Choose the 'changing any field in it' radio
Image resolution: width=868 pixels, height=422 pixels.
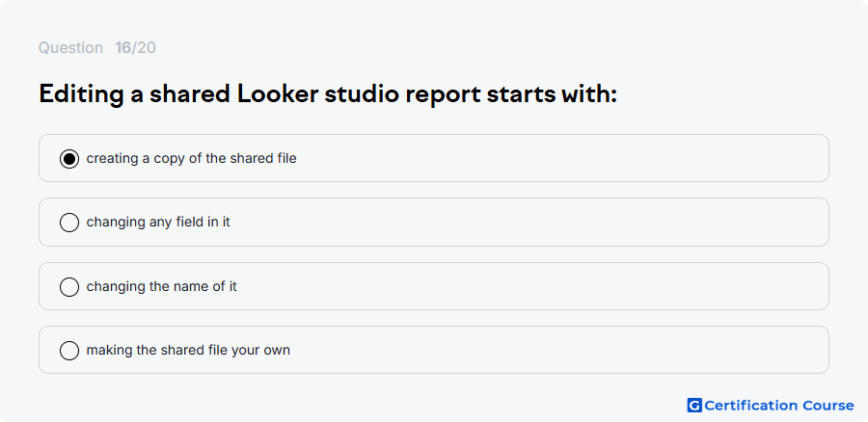click(69, 223)
